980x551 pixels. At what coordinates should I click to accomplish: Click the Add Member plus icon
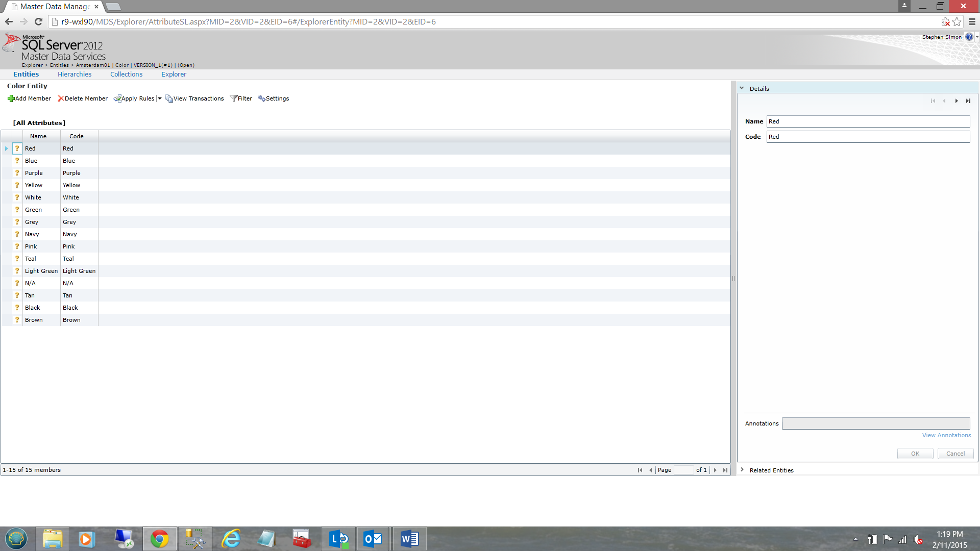pos(11,98)
